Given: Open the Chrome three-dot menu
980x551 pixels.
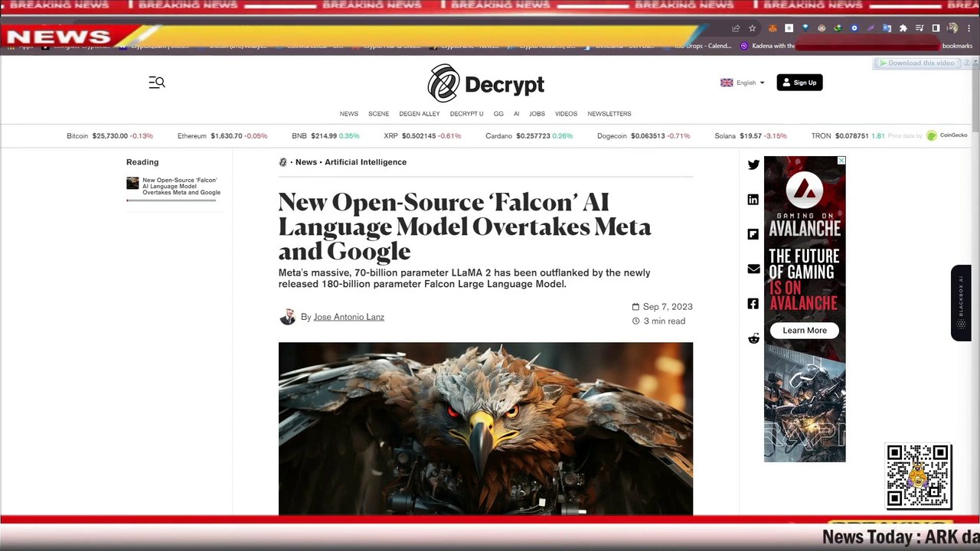Looking at the screenshot, I should (x=969, y=28).
